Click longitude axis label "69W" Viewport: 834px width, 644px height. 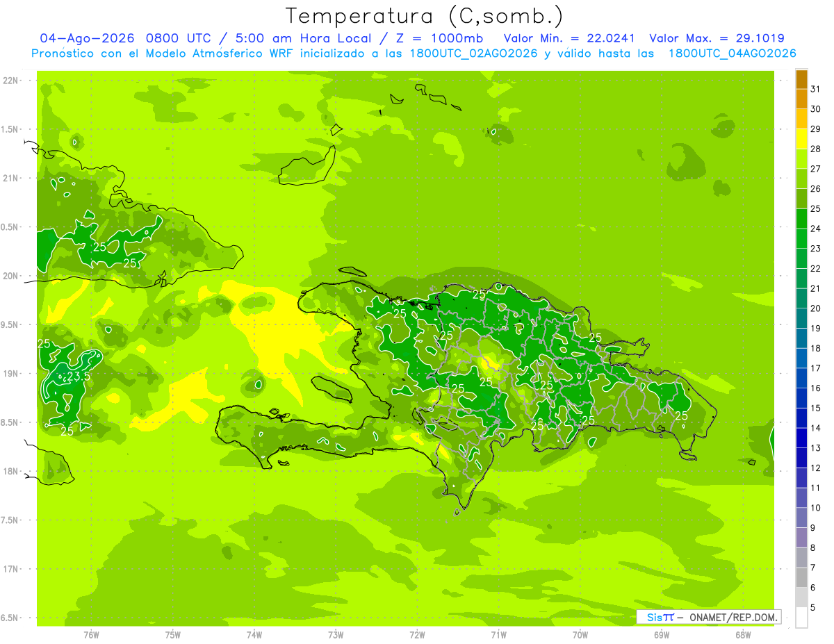click(x=662, y=634)
